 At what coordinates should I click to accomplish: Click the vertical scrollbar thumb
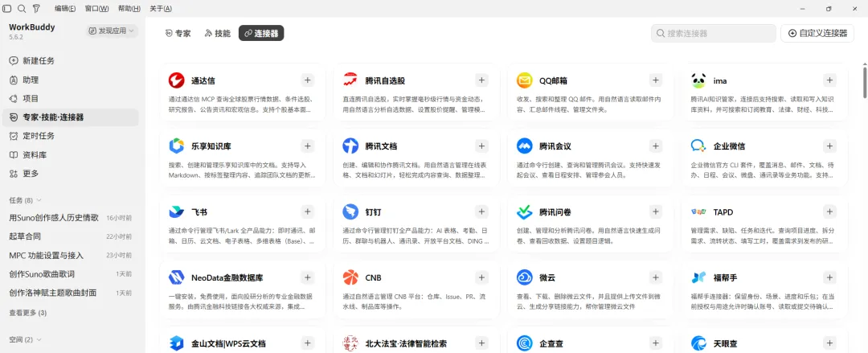865,81
